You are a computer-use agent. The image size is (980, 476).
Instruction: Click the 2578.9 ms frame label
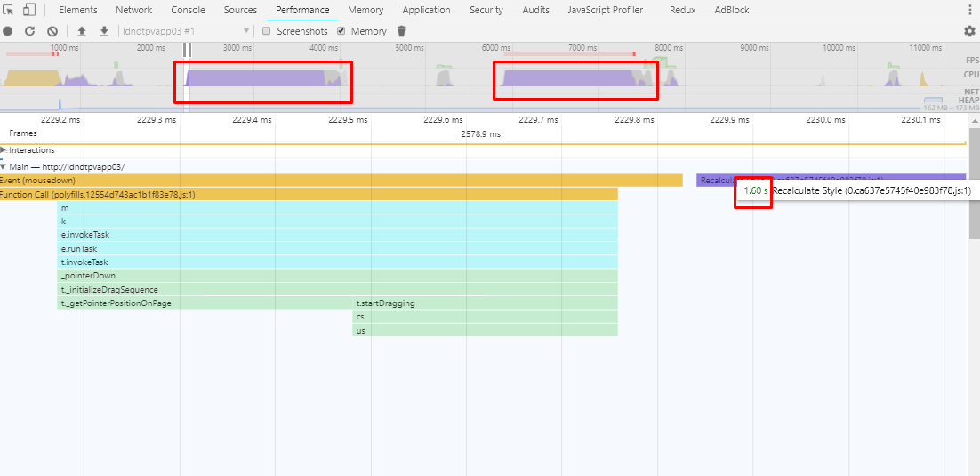point(480,133)
